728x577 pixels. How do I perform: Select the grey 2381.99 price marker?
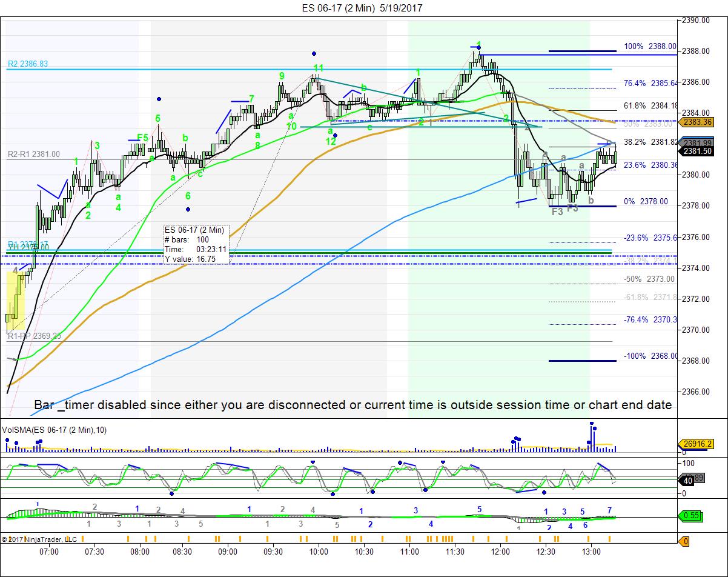point(698,142)
